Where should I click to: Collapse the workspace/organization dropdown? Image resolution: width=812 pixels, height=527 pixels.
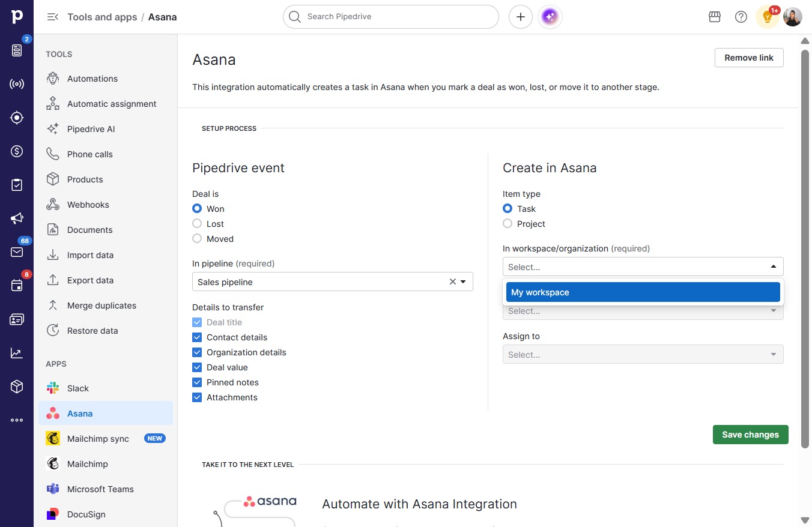[x=774, y=267]
